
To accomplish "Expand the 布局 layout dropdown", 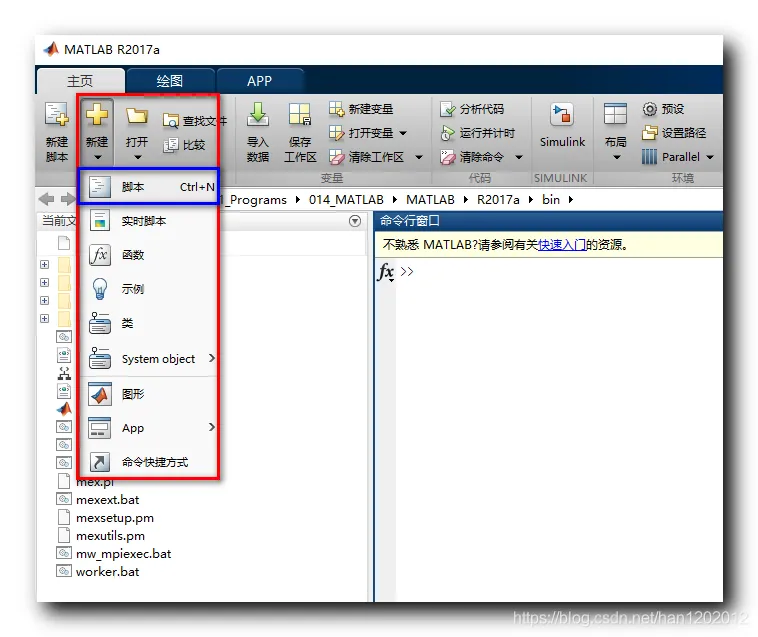I will [616, 157].
